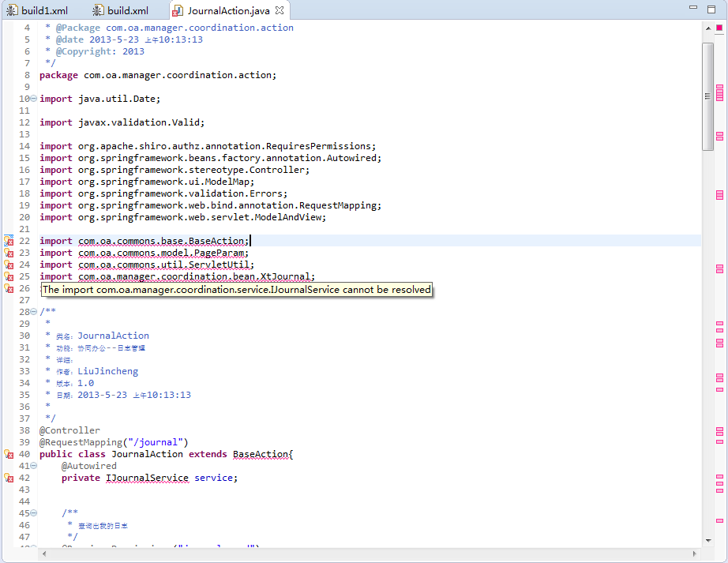Click the Autowired import line

tap(210, 158)
